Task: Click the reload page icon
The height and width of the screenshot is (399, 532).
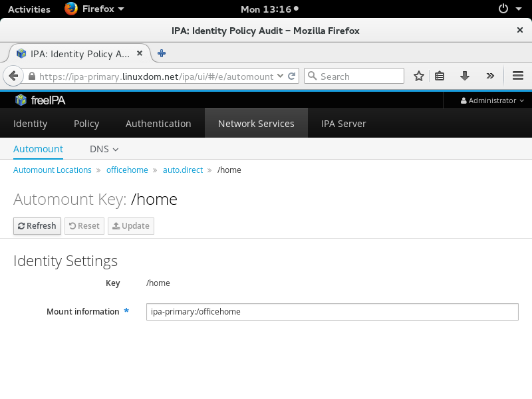Action: pos(291,76)
